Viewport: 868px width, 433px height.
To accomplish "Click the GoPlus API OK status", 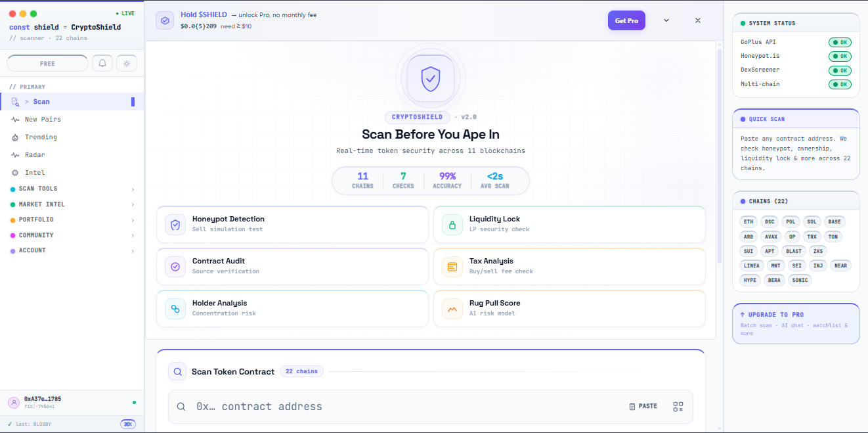I will (x=840, y=42).
